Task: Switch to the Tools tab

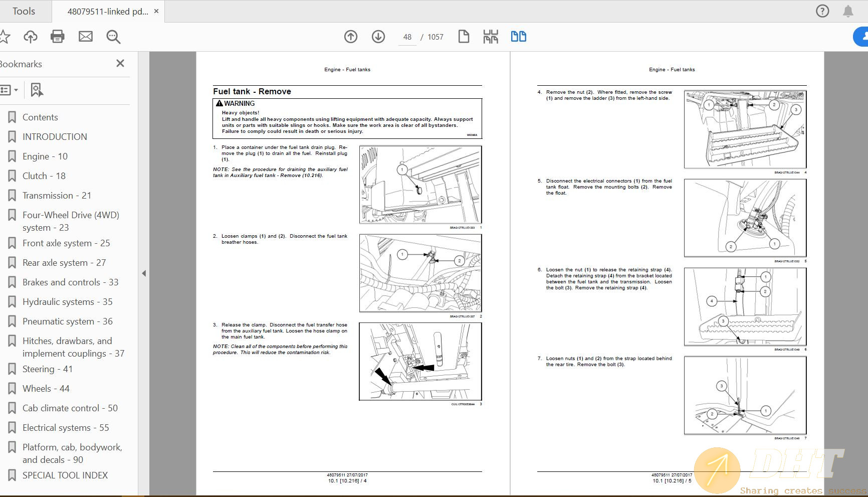Action: pos(24,11)
